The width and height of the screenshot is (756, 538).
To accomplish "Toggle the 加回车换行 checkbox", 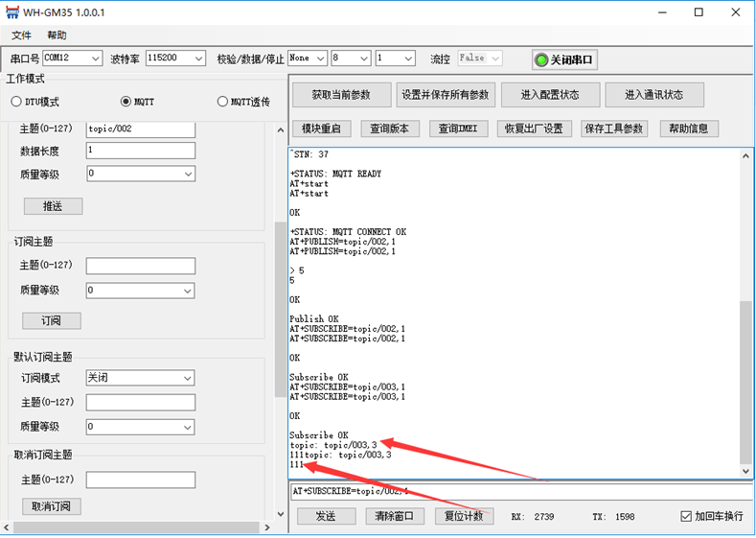I will coord(686,516).
